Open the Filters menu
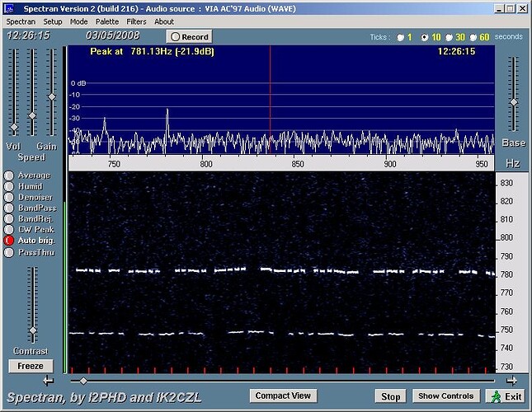 tap(136, 21)
